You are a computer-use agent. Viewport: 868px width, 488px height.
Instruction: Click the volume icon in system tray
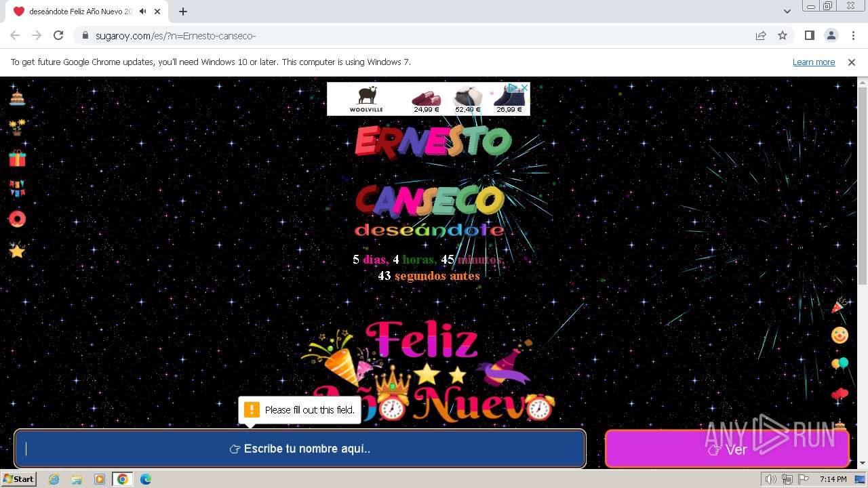click(x=770, y=479)
